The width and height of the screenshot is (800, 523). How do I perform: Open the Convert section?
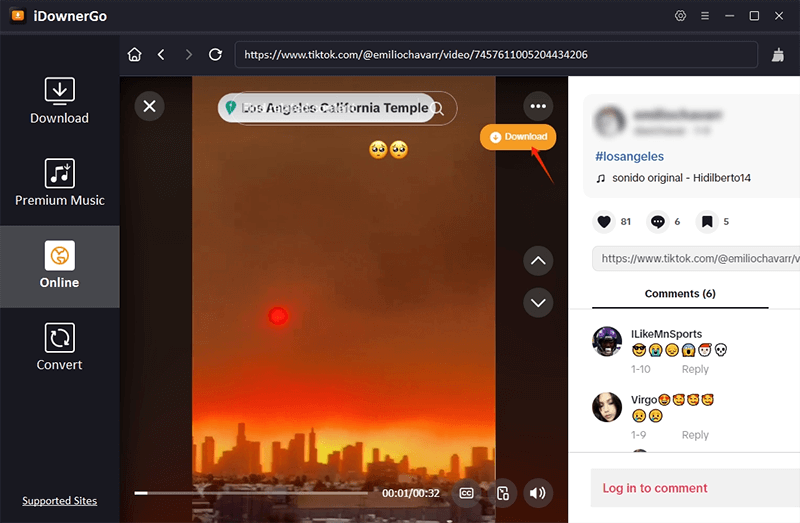[59, 347]
